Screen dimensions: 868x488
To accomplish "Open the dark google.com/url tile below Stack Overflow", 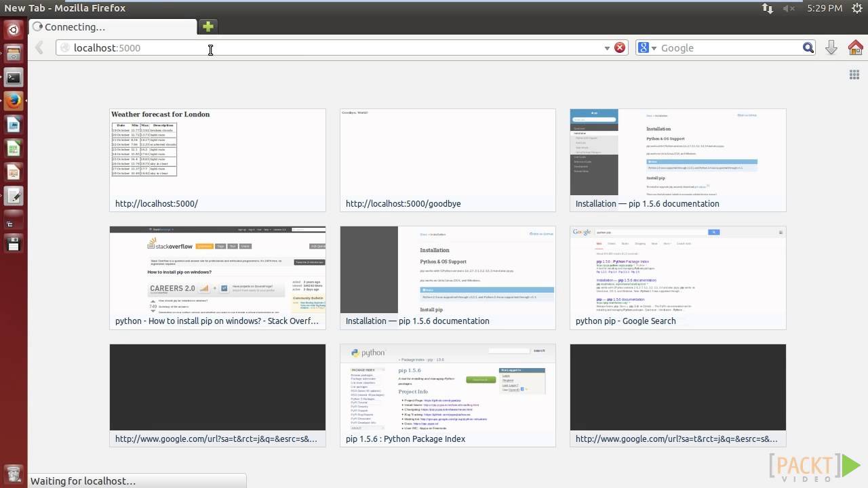I will pos(218,396).
